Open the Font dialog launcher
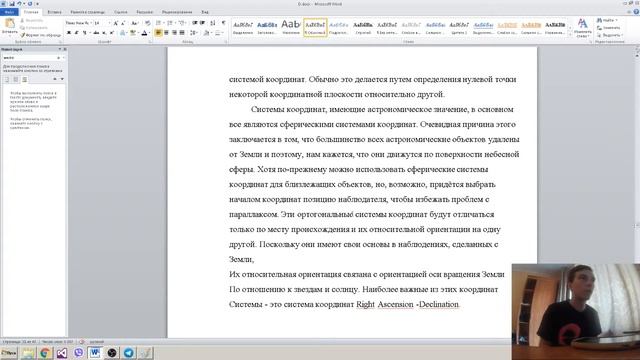This screenshot has width=640, height=360. (x=150, y=42)
